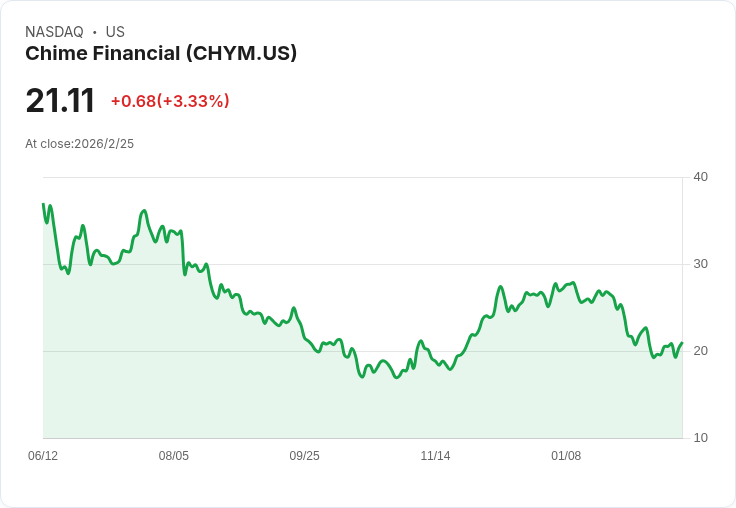The width and height of the screenshot is (736, 508).
Task: Click the price line's peak before 08/05
Action: click(144, 211)
